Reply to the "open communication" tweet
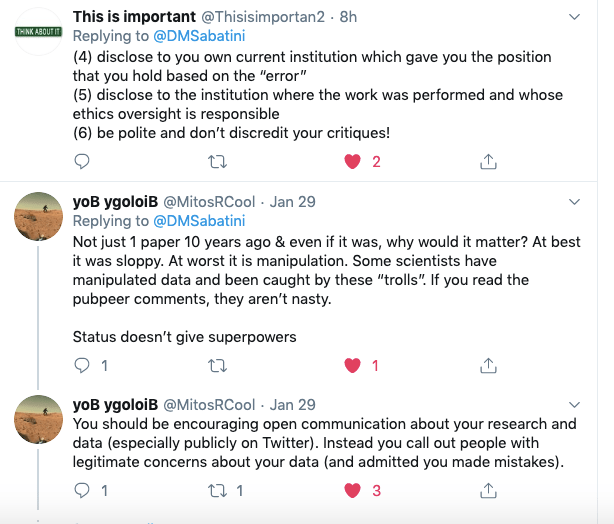The height and width of the screenshot is (524, 614). click(x=82, y=490)
